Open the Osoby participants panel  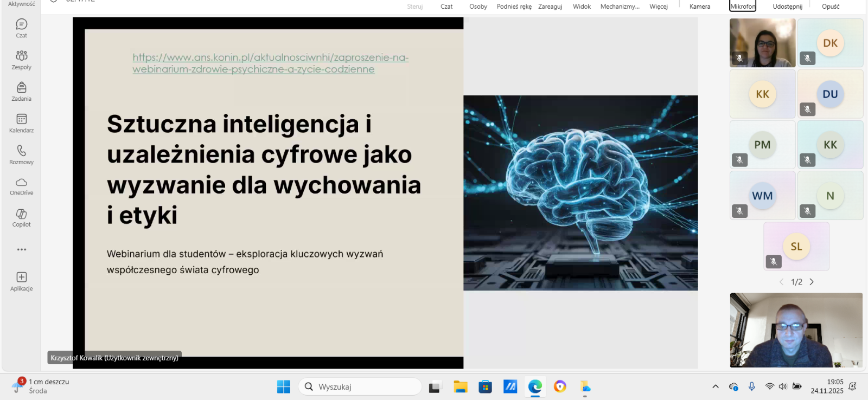478,7
